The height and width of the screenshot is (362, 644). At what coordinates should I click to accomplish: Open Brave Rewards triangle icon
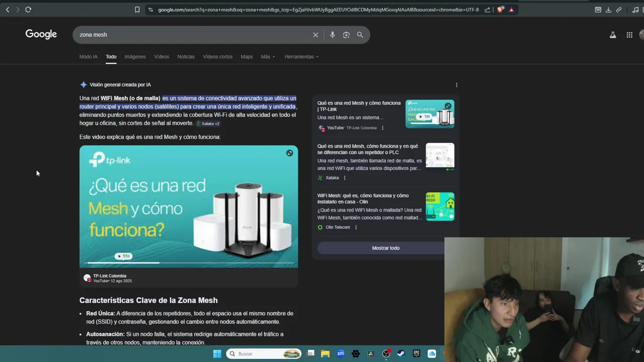click(512, 10)
